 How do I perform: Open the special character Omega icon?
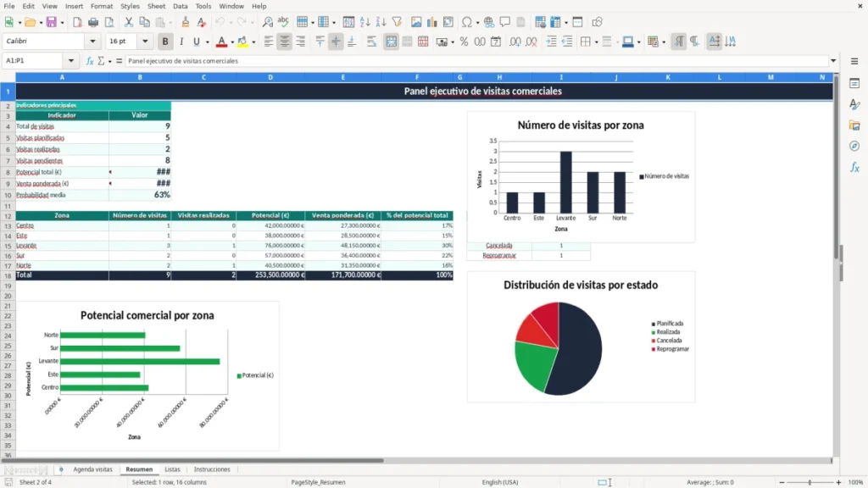tap(467, 22)
